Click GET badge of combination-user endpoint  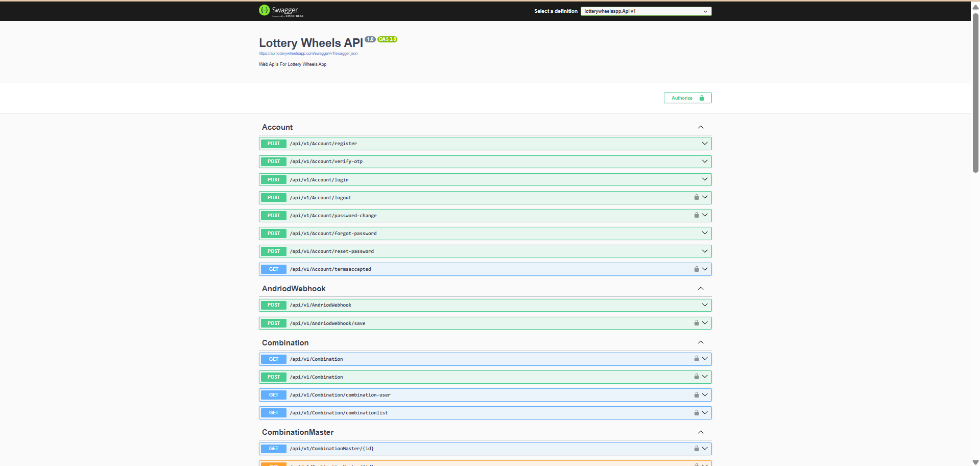tap(274, 395)
